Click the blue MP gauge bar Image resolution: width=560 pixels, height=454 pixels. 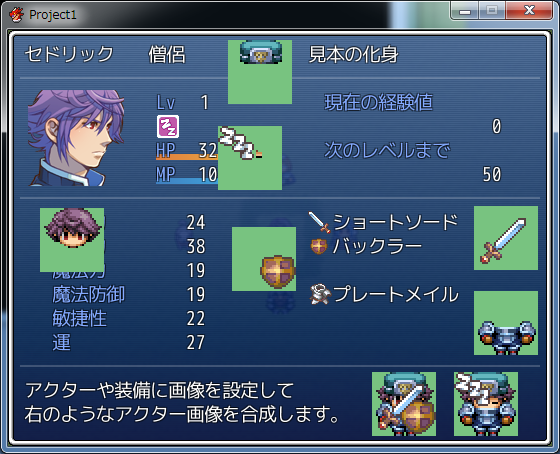(187, 181)
